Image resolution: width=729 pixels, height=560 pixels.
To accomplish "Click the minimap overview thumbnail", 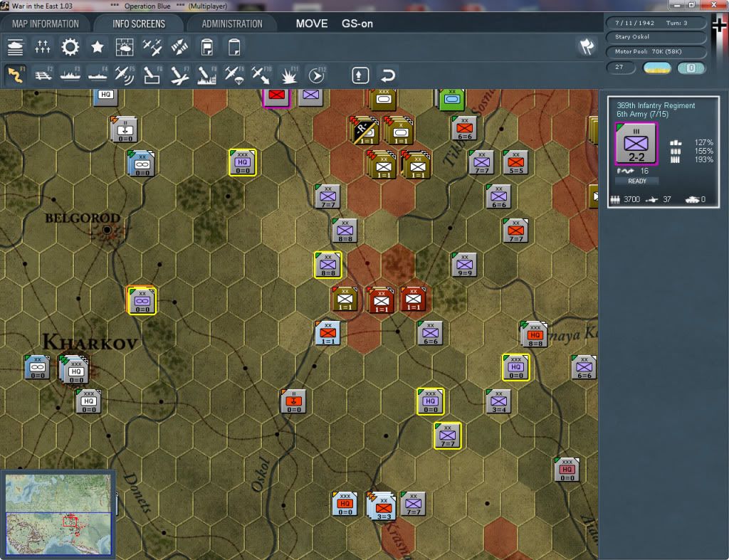I will pos(58,514).
